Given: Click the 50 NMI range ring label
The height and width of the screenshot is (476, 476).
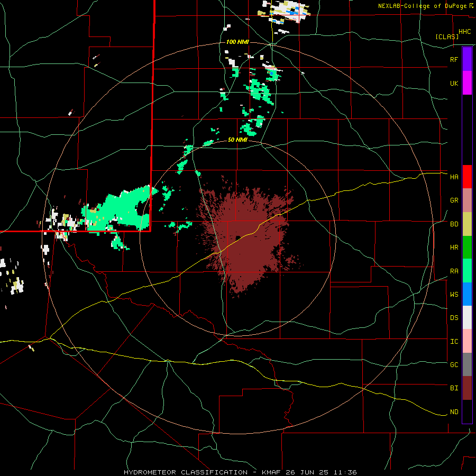Looking at the screenshot, I should coord(237,140).
